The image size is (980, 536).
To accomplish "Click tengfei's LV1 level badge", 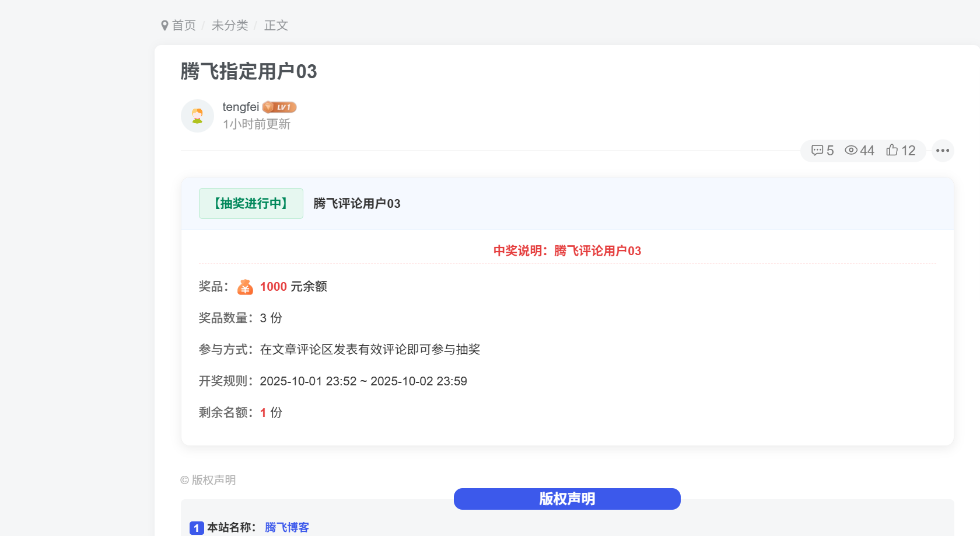I will [x=281, y=106].
